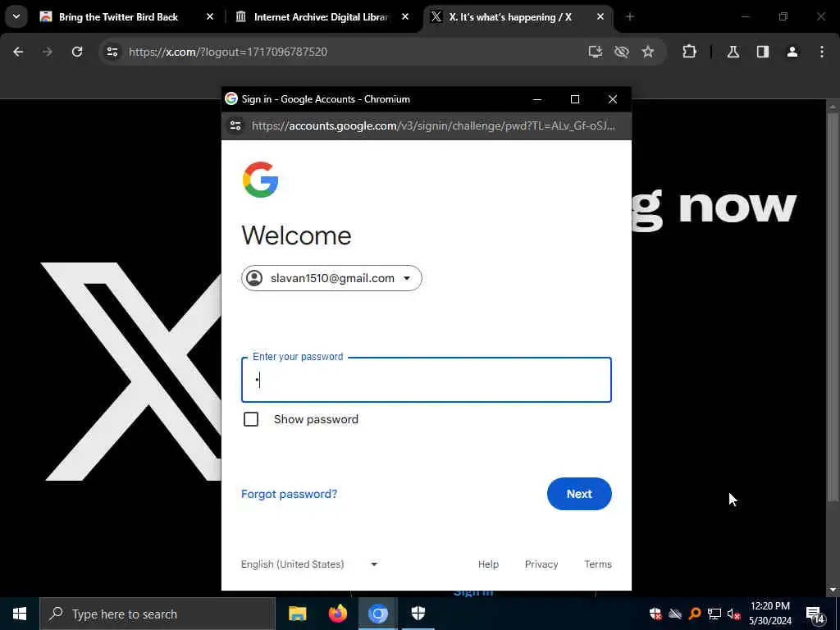Click the blue Next button
Image resolution: width=840 pixels, height=630 pixels.
coord(579,494)
